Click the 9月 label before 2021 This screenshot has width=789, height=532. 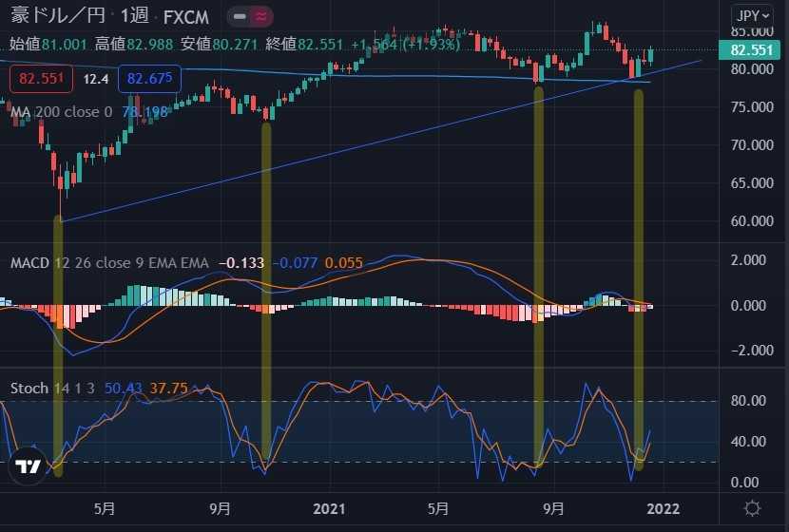tap(220, 509)
